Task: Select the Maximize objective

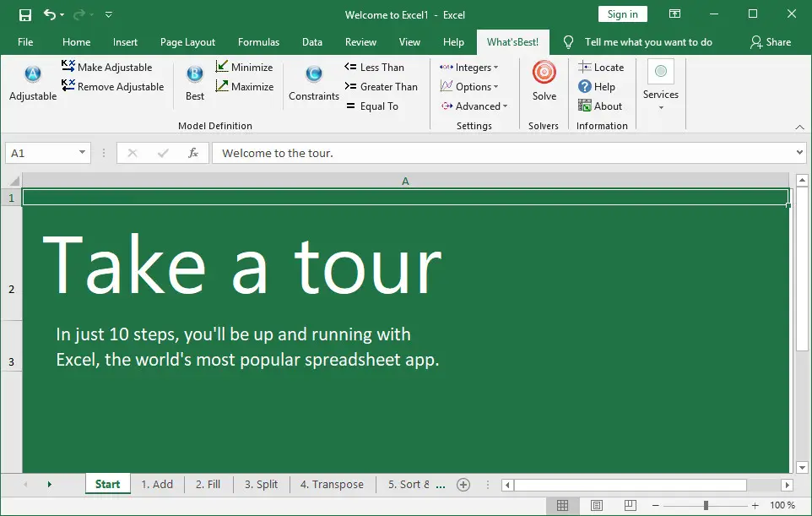Action: point(245,86)
